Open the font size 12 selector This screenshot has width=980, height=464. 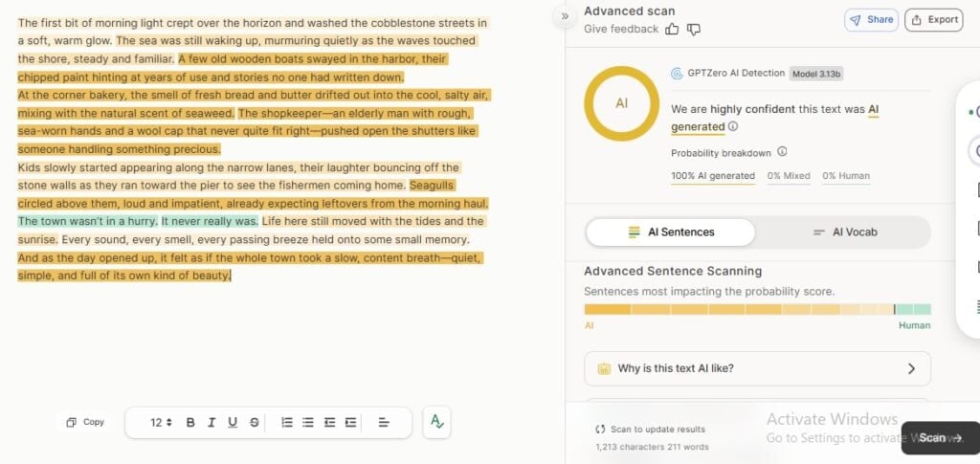(x=161, y=422)
